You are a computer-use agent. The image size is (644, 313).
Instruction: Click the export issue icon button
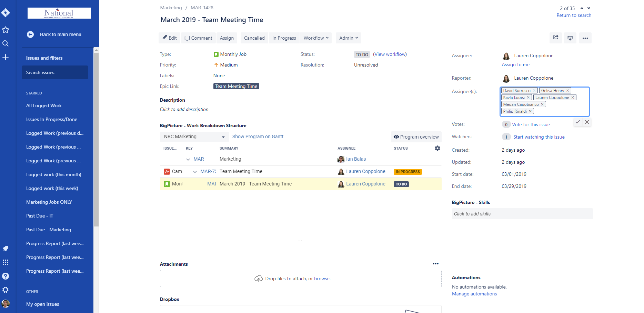tap(570, 38)
